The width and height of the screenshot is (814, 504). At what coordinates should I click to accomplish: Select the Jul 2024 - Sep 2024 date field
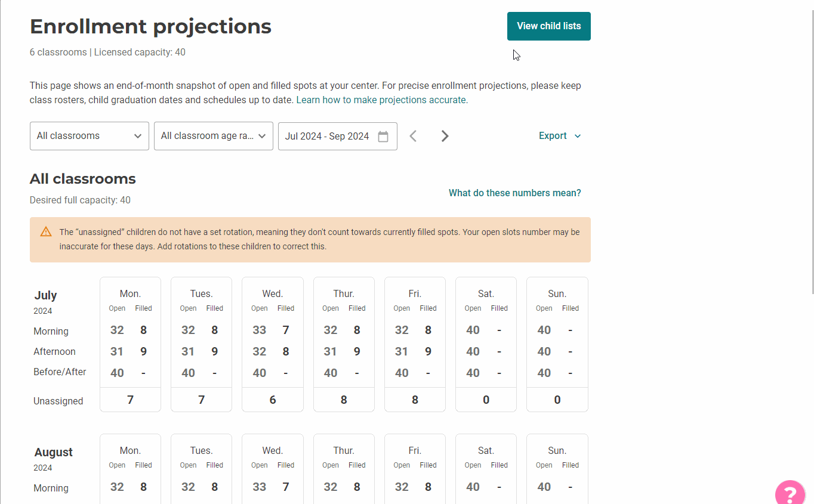pyautogui.click(x=327, y=137)
